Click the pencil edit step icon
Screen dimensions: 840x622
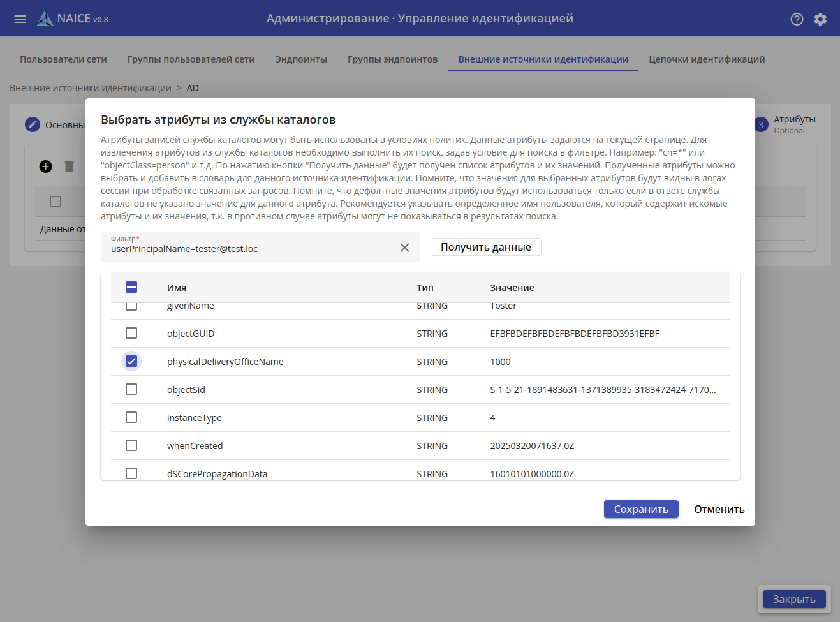tap(33, 124)
